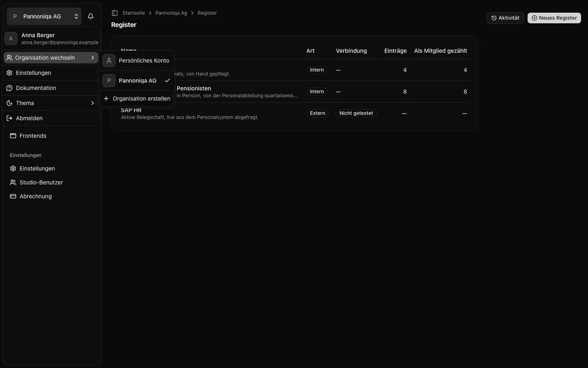Open Studio-Benutzer in the sidebar

pos(52,182)
